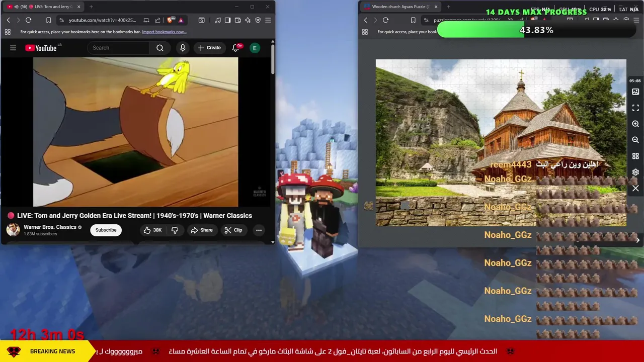Open Brave Shields lion icon in YouTube window
The width and height of the screenshot is (644, 362).
tap(170, 20)
